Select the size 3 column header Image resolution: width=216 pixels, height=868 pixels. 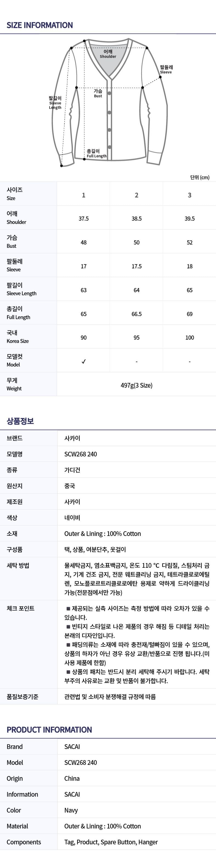(189, 195)
